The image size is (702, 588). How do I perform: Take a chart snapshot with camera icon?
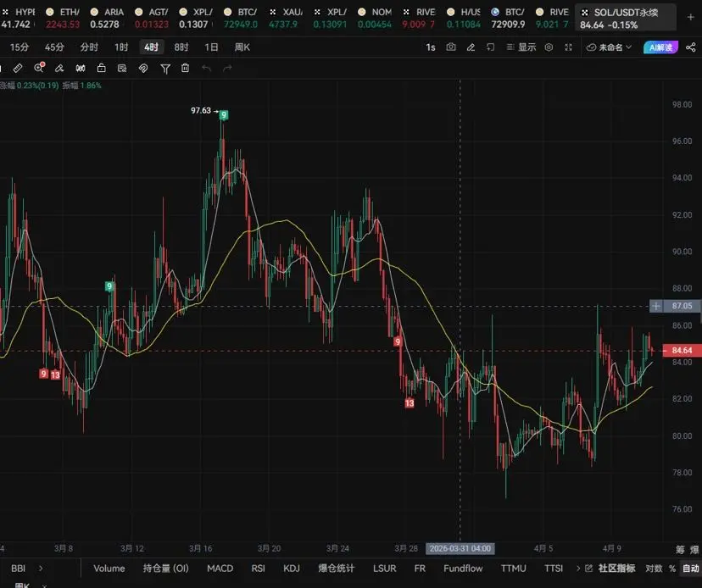tap(451, 47)
